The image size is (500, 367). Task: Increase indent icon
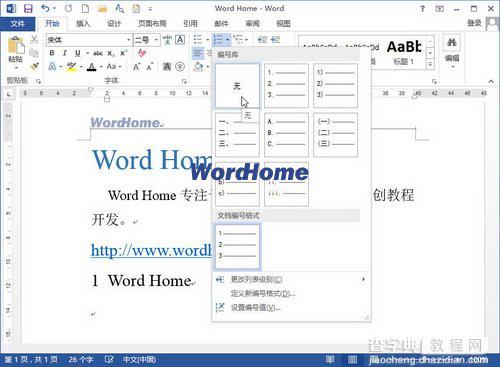tap(275, 40)
